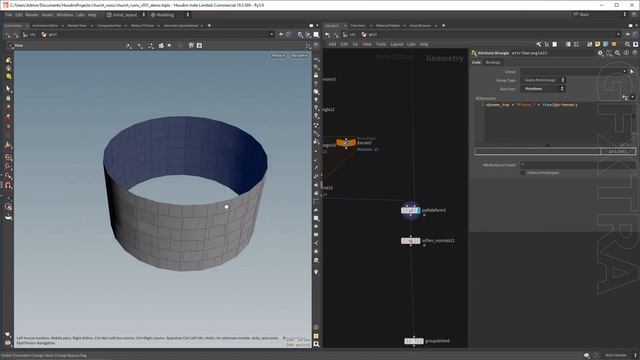Open the Persp viewport camera menu
The height and width of the screenshot is (360, 640).
click(x=278, y=56)
